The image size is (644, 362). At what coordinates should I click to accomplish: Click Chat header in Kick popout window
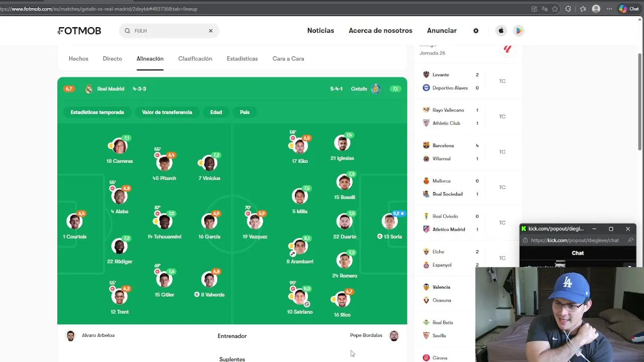pyautogui.click(x=578, y=253)
